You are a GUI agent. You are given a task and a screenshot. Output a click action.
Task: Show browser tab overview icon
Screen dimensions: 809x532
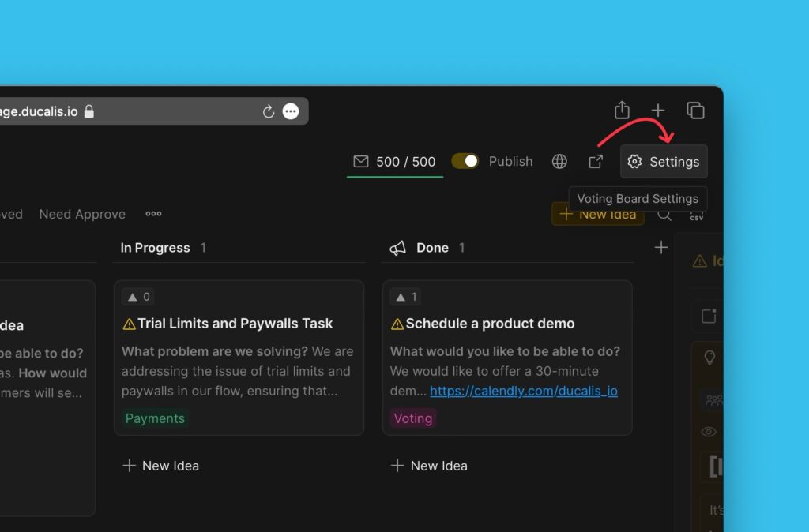coord(695,111)
